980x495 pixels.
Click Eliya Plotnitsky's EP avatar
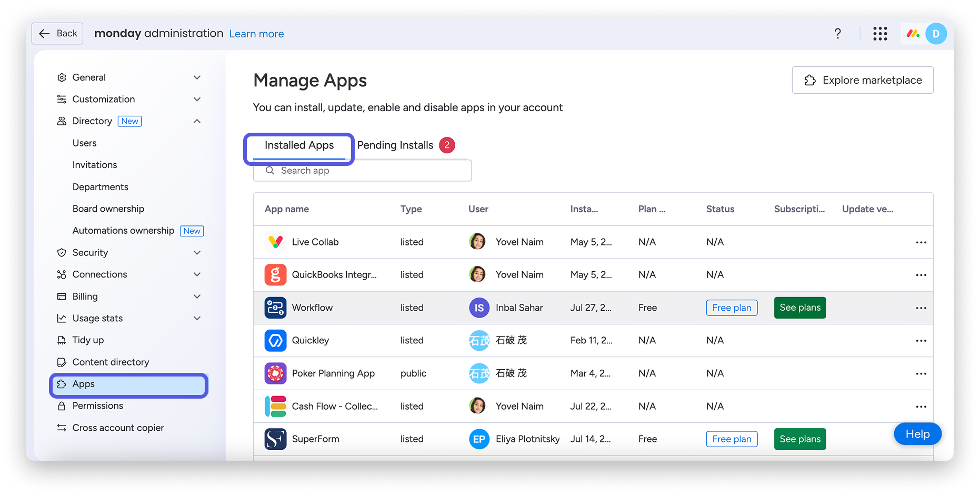point(479,439)
